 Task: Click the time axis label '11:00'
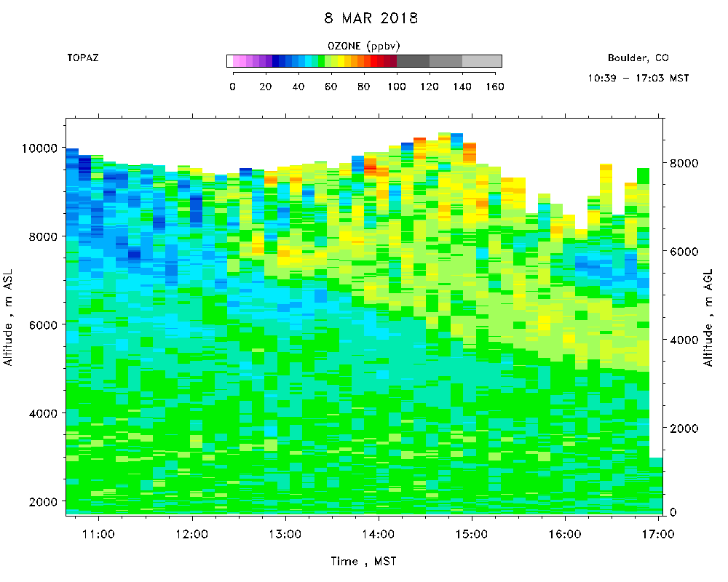(98, 534)
